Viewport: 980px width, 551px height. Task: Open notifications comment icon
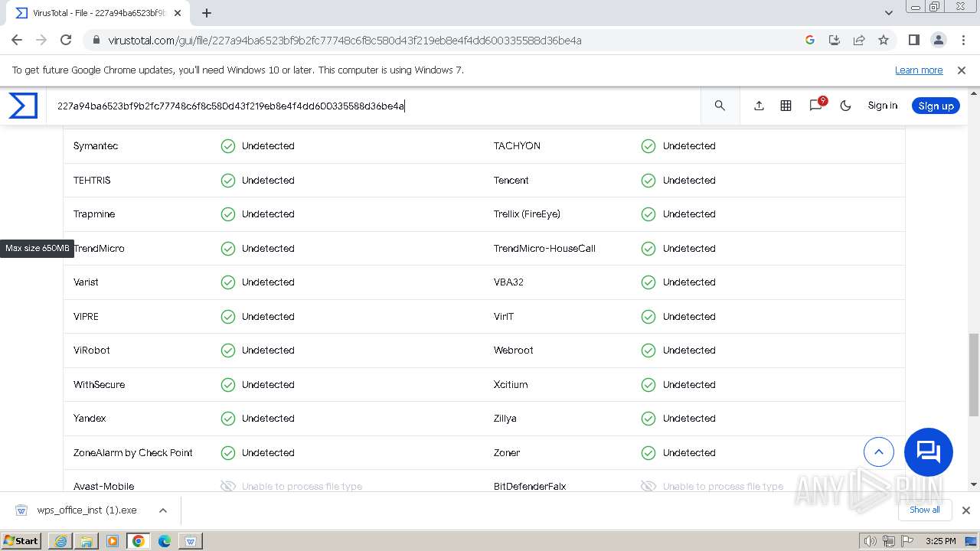(816, 106)
